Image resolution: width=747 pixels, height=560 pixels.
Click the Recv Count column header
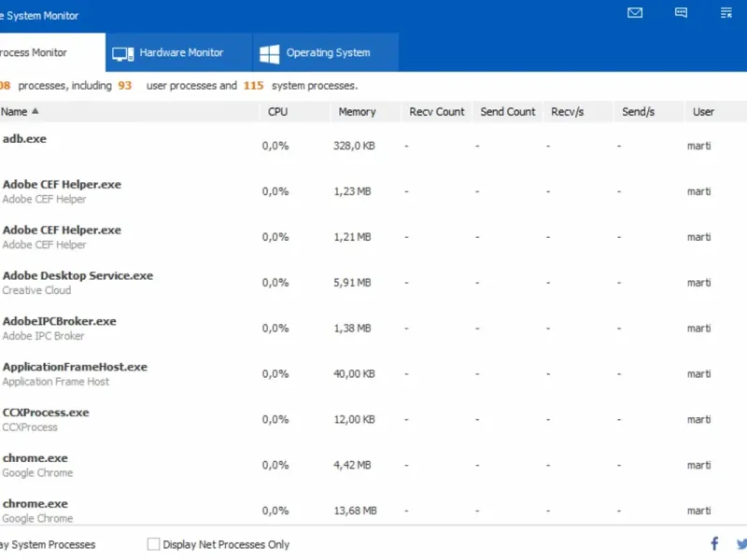pyautogui.click(x=436, y=111)
